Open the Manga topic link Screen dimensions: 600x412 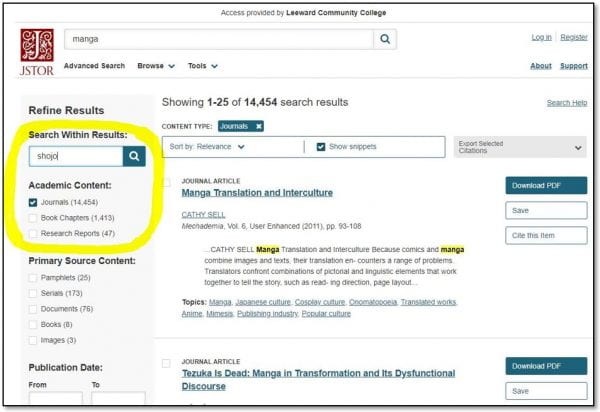[x=220, y=302]
